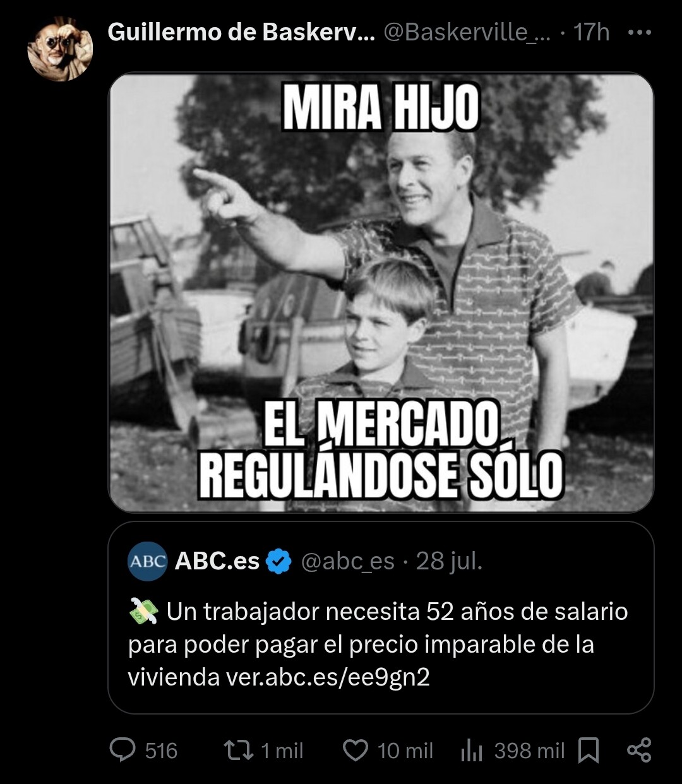
Task: Open the @abc_es handle
Action: tap(348, 561)
